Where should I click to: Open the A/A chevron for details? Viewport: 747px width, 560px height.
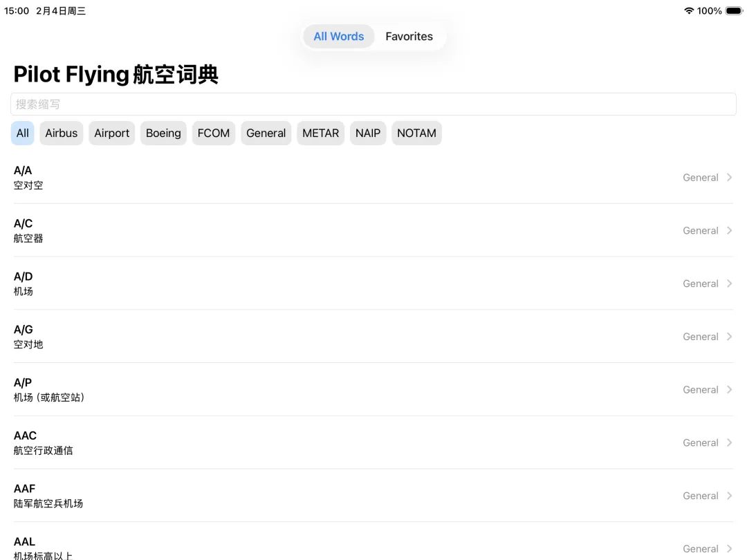tap(730, 178)
